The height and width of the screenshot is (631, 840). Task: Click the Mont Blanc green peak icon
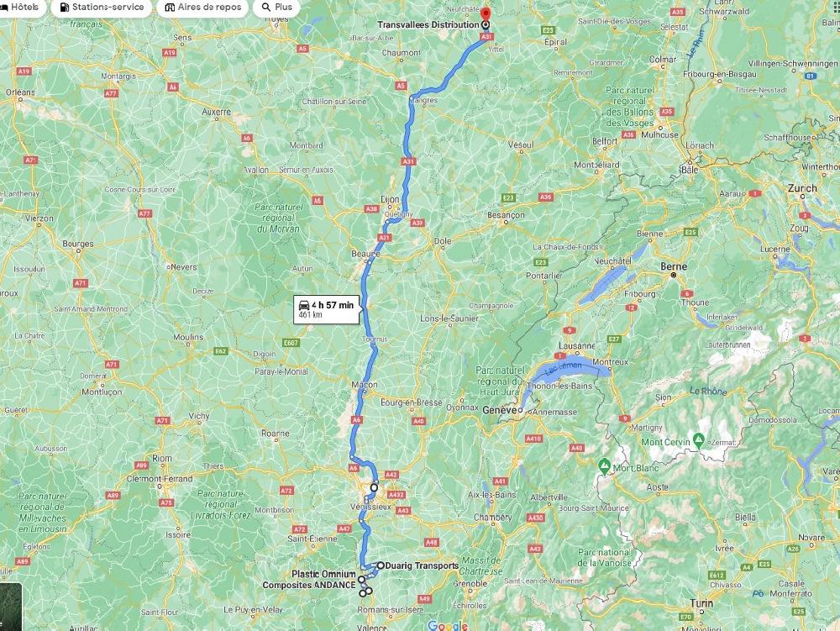605,465
